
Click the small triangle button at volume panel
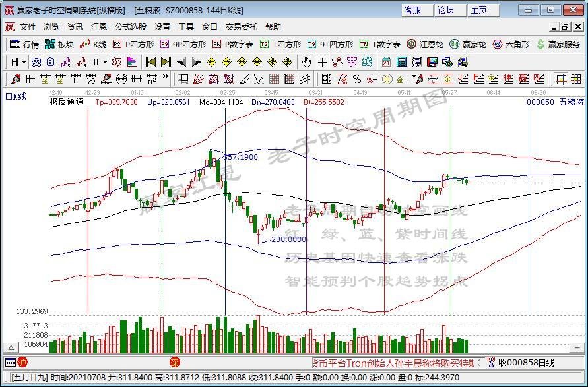click(11, 348)
